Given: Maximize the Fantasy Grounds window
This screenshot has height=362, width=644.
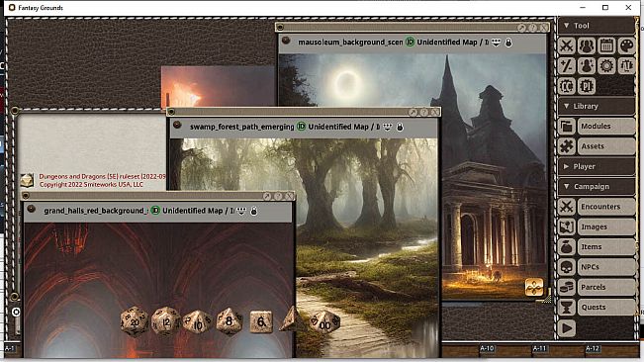Looking at the screenshot, I should click(605, 7).
